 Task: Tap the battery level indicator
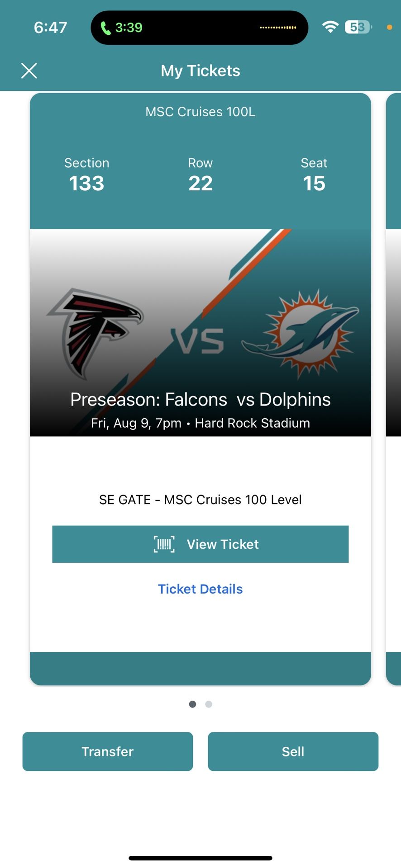coord(358,27)
